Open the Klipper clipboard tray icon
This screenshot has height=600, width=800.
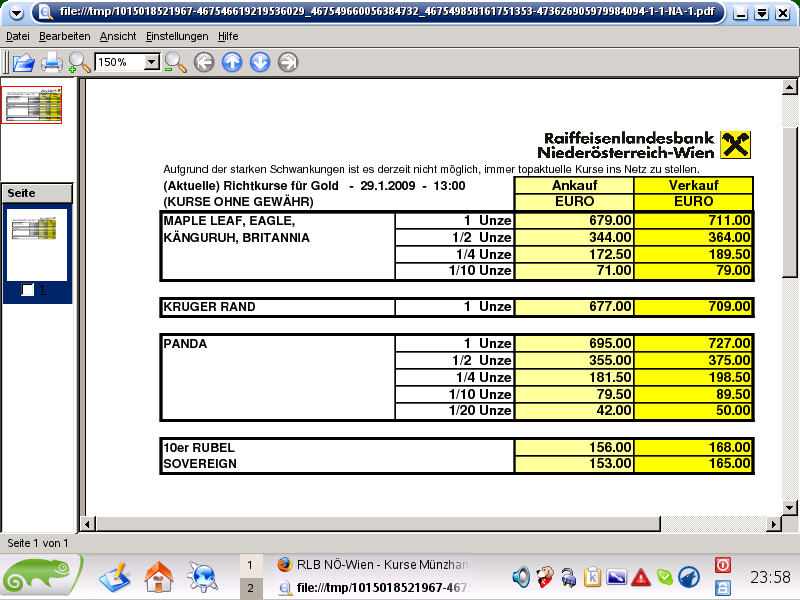(592, 577)
